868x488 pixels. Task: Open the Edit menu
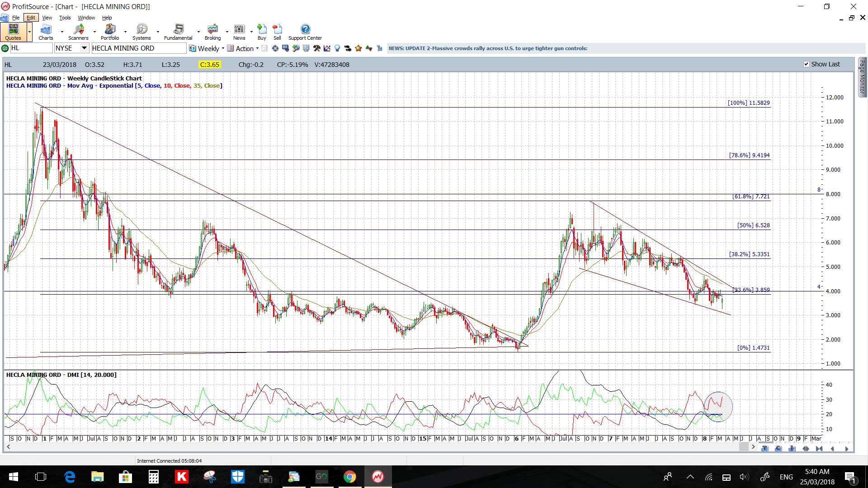point(31,18)
